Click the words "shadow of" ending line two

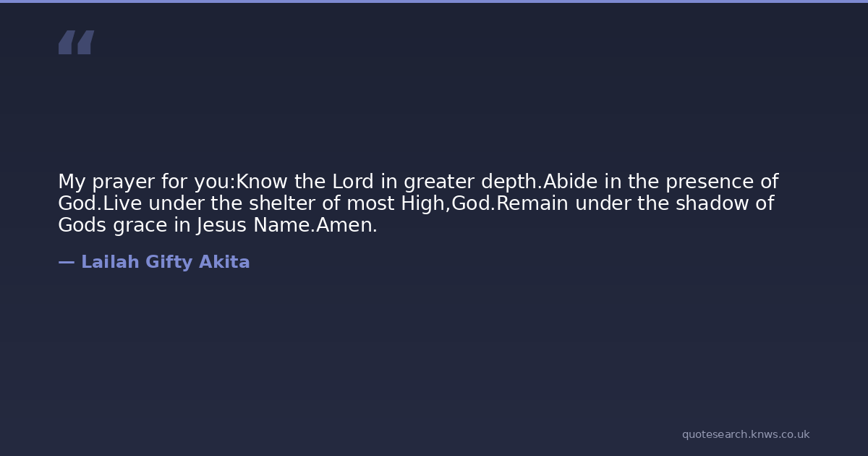725,204
